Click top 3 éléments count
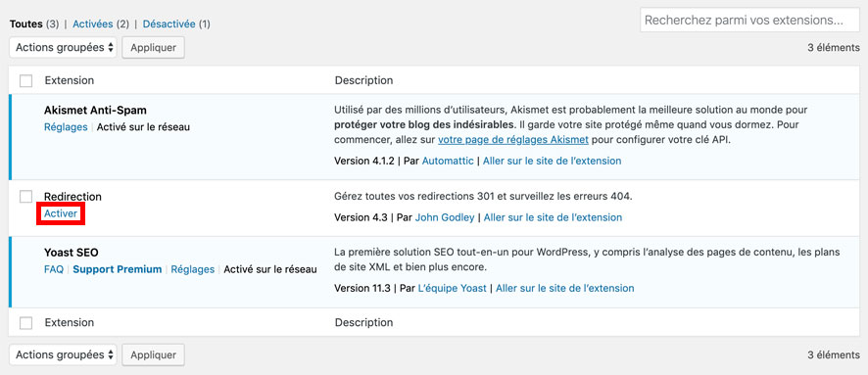The width and height of the screenshot is (868, 375). point(833,48)
